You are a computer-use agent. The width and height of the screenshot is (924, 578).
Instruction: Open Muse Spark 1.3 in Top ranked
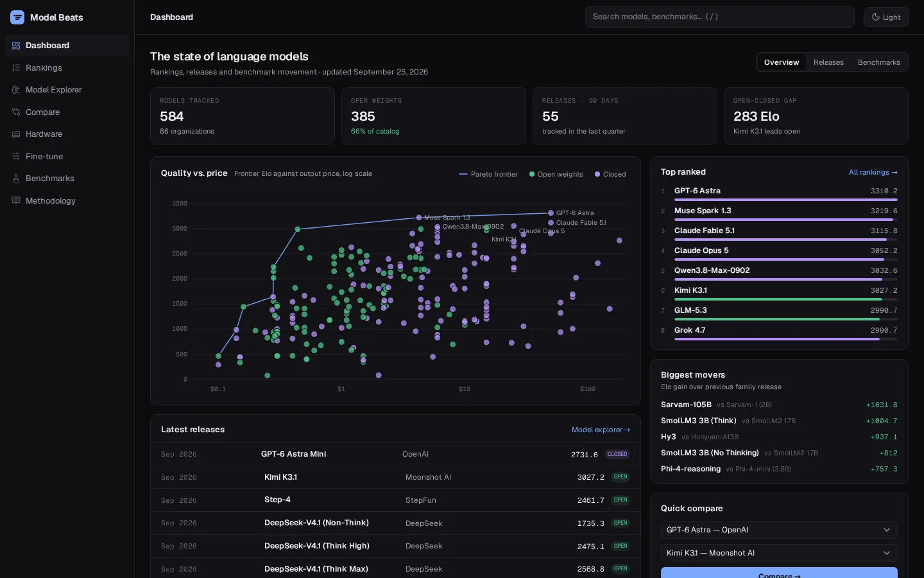(779, 213)
